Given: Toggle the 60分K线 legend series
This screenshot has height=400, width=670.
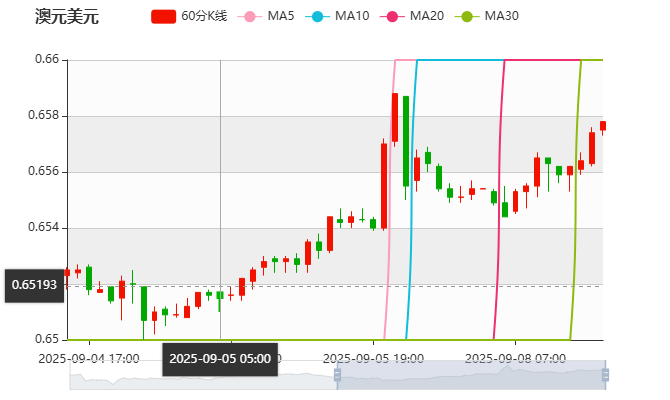Looking at the screenshot, I should tap(189, 16).
